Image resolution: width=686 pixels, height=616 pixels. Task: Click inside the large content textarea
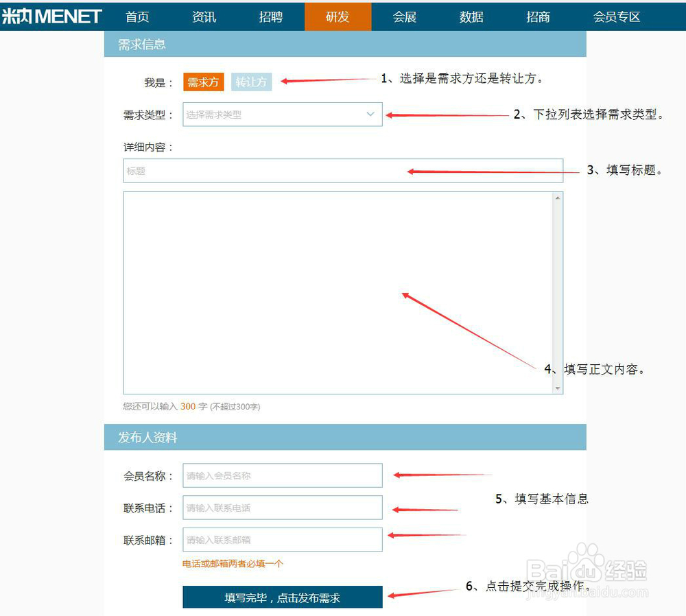coord(329,288)
